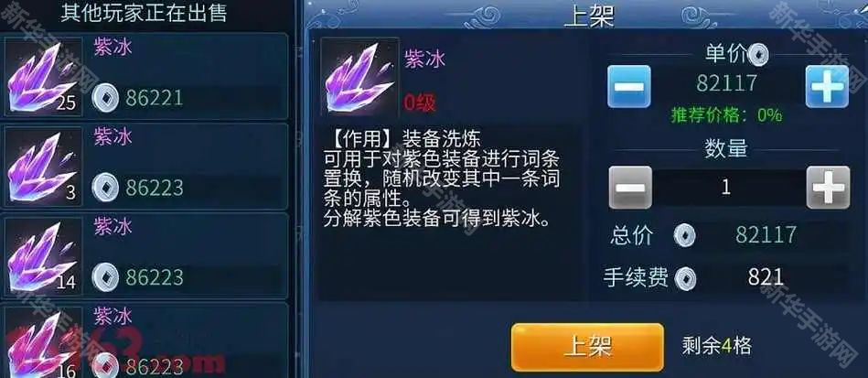
Task: Click the total price value 82117
Action: (x=766, y=235)
